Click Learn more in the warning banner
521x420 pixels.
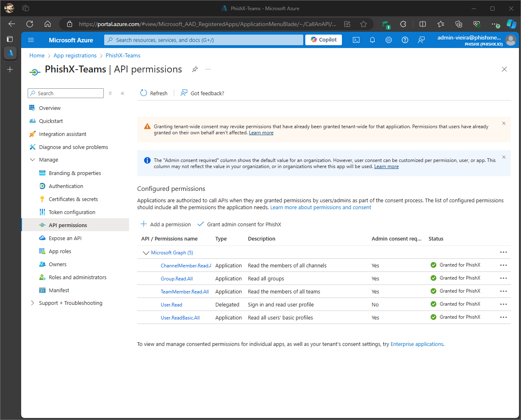point(261,133)
